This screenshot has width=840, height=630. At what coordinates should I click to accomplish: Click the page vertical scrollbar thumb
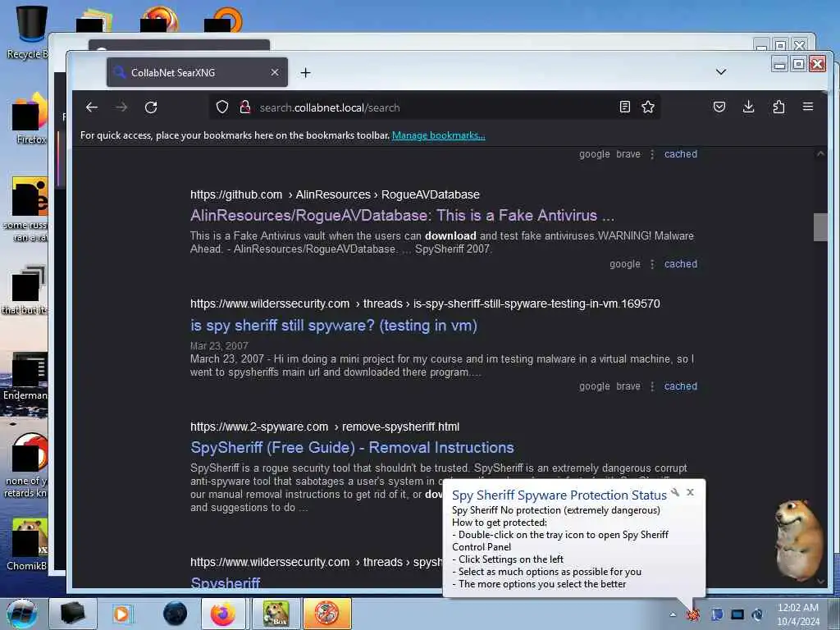click(x=820, y=227)
